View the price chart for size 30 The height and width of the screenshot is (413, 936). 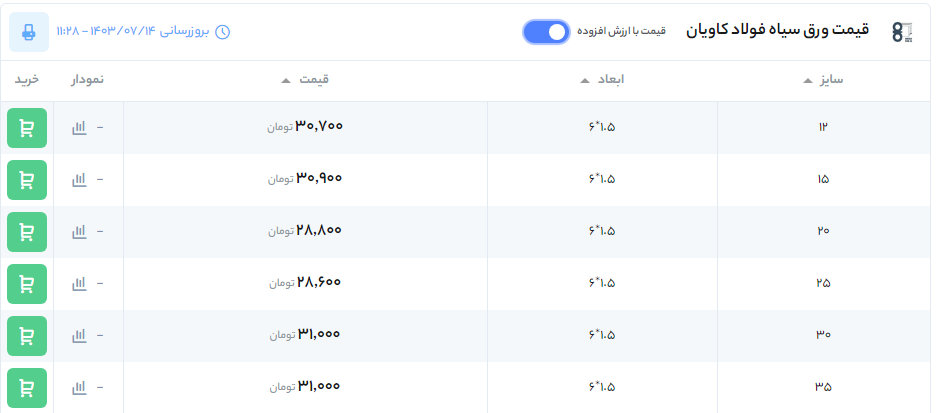(79, 335)
